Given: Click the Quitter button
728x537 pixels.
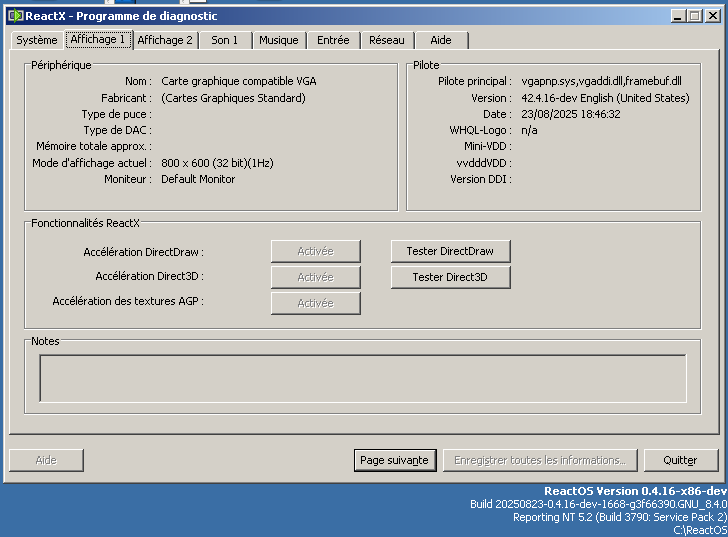Looking at the screenshot, I should [681, 460].
